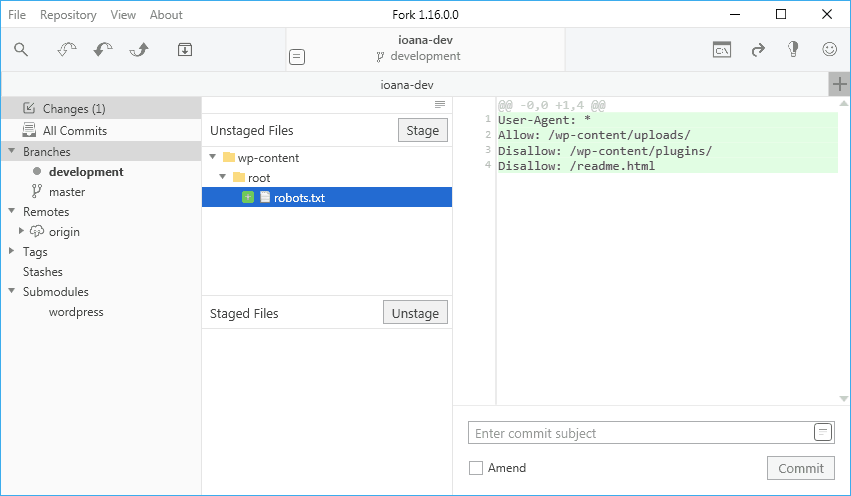Open the Repository menu

68,15
